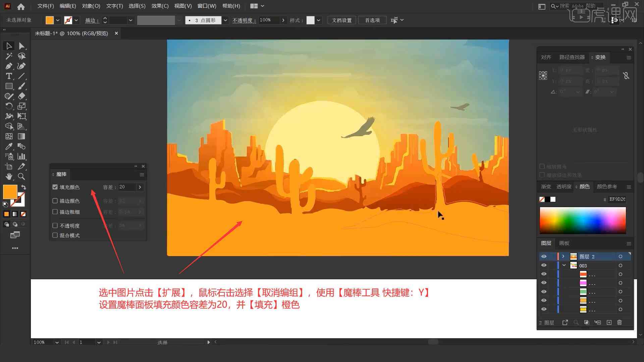Select the Rotate tool
644x362 pixels.
coord(8,106)
